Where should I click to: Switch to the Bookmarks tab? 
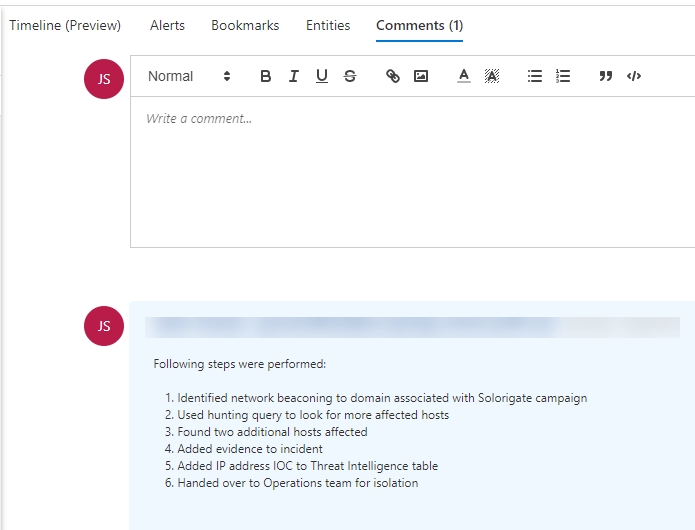coord(245,25)
